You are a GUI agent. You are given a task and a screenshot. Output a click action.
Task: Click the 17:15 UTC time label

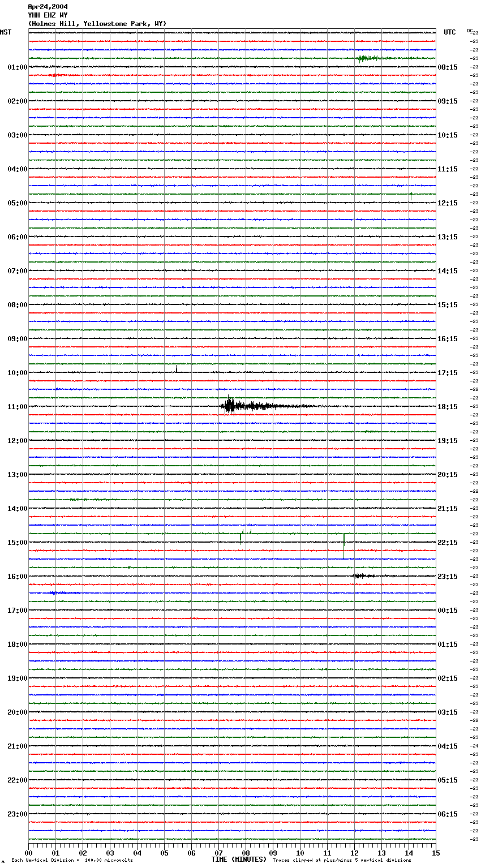coord(448,373)
